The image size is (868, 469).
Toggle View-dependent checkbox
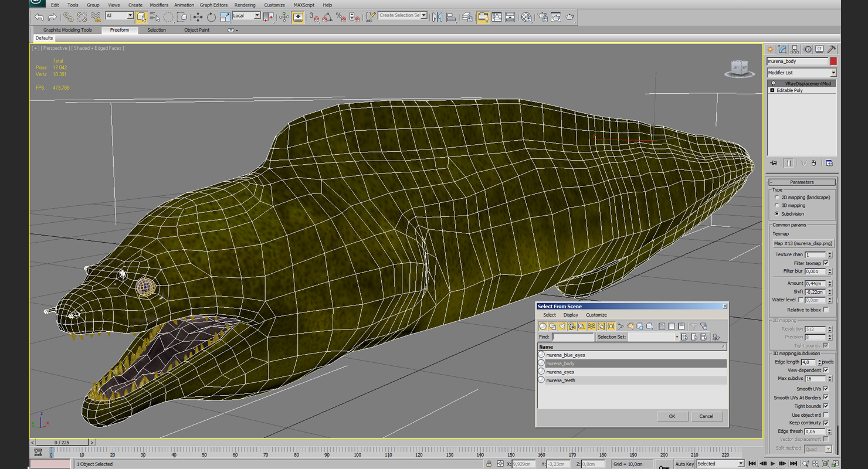(826, 371)
